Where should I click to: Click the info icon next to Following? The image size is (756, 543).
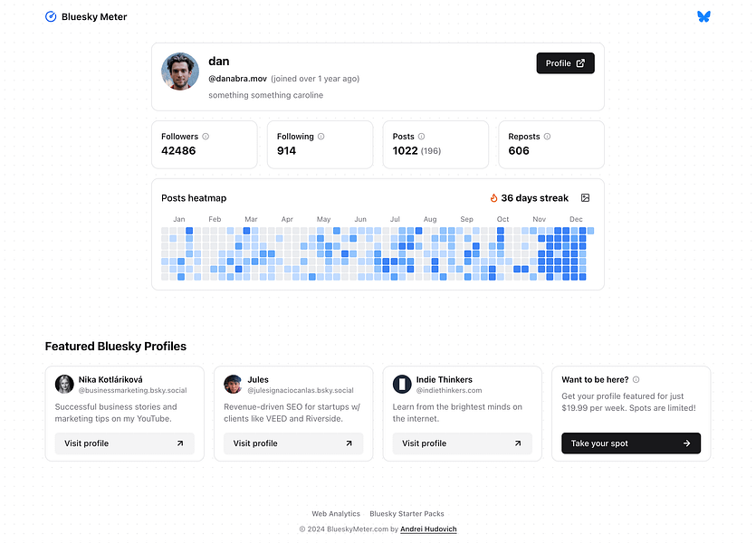point(321,137)
